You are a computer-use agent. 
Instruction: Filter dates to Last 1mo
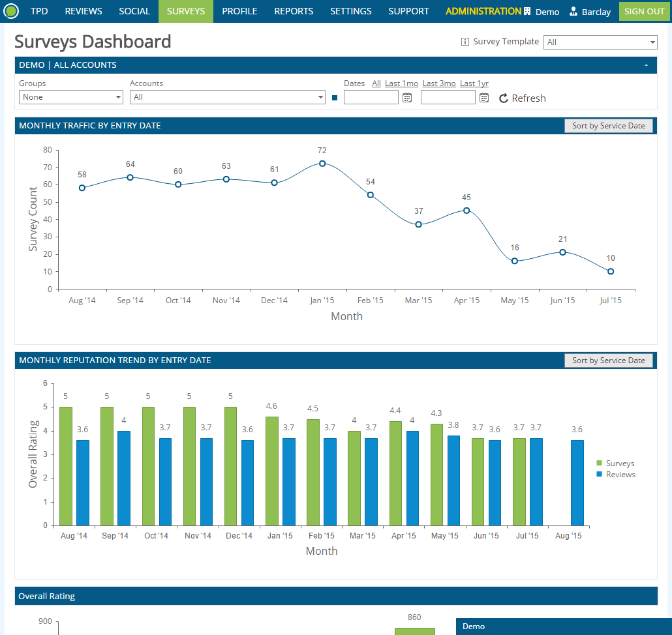pyautogui.click(x=402, y=83)
